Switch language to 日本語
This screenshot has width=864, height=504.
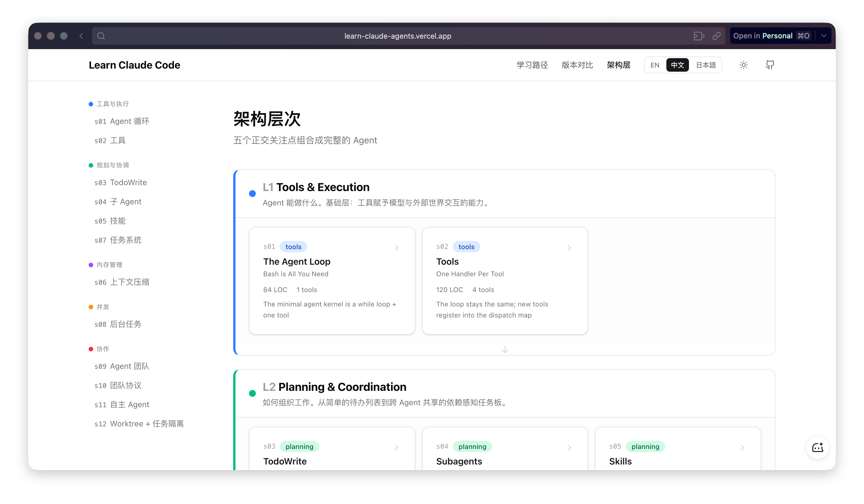click(x=706, y=65)
